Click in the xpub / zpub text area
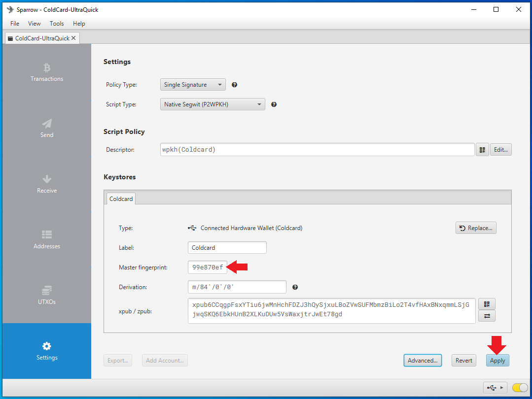Image resolution: width=532 pixels, height=399 pixels. pyautogui.click(x=331, y=310)
